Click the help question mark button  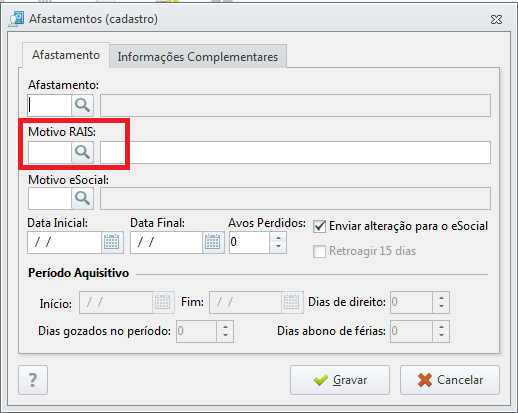(x=33, y=380)
